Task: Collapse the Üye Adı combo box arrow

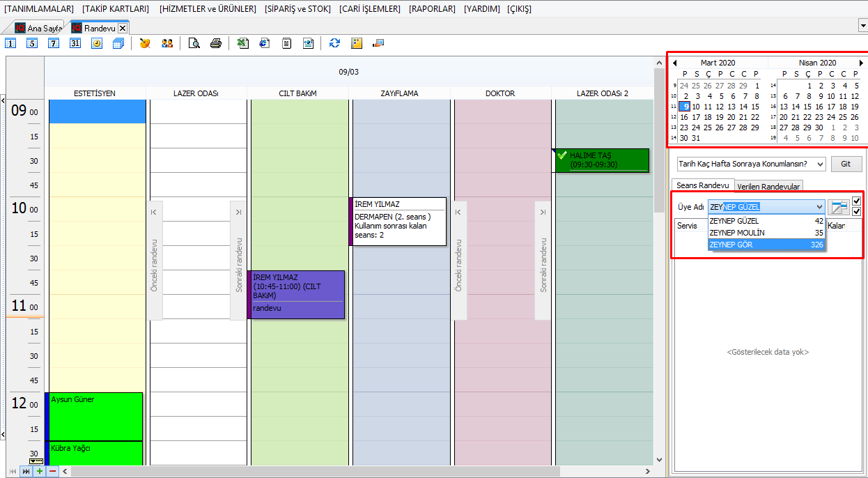Action: (818, 207)
